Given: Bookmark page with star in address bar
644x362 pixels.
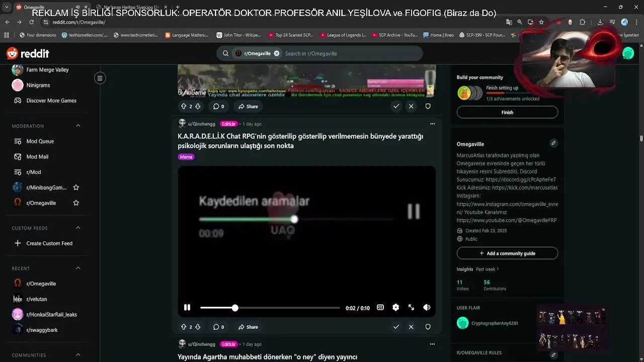Looking at the screenshot, I should point(541,22).
